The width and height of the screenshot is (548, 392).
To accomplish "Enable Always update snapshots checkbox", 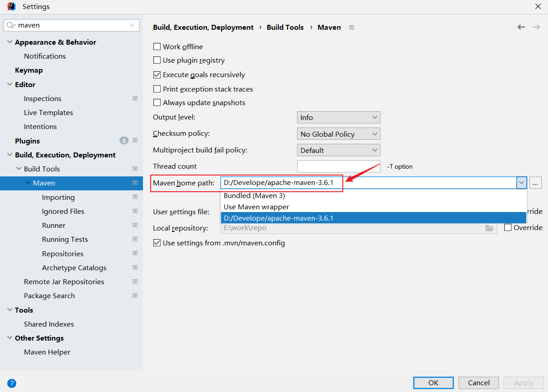I will (x=157, y=103).
